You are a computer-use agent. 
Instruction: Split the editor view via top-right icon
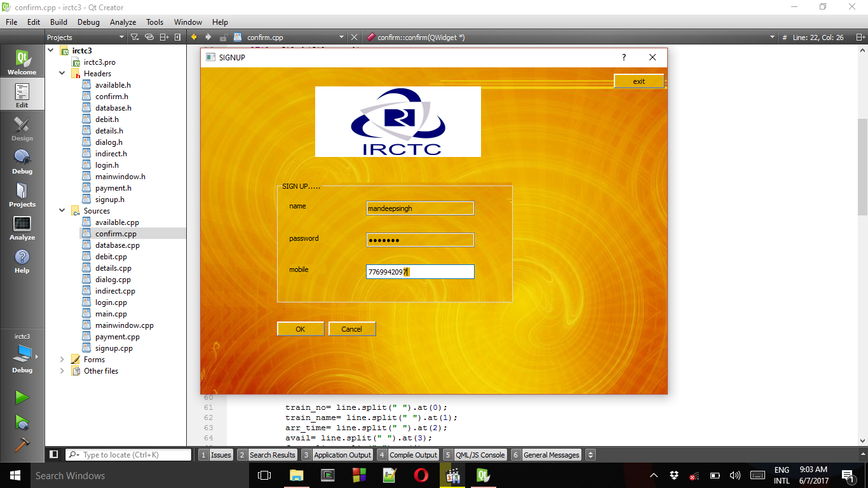point(860,37)
